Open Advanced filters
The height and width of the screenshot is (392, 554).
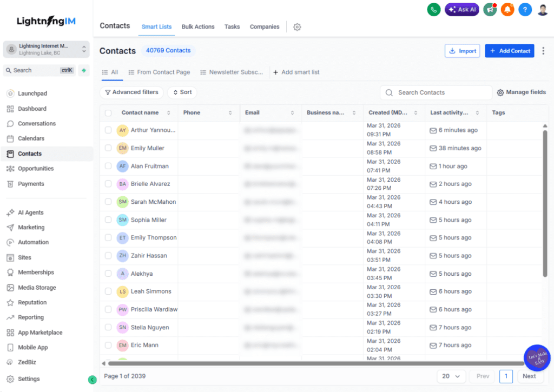(131, 92)
